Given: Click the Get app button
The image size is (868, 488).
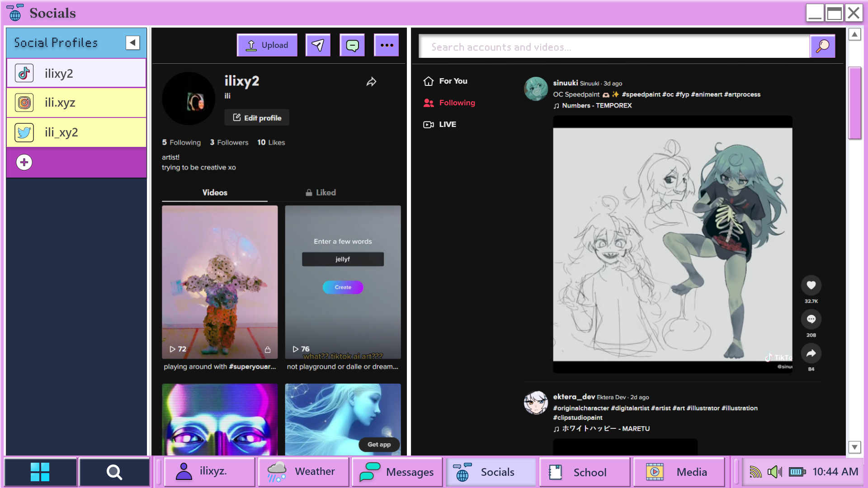Looking at the screenshot, I should 379,444.
